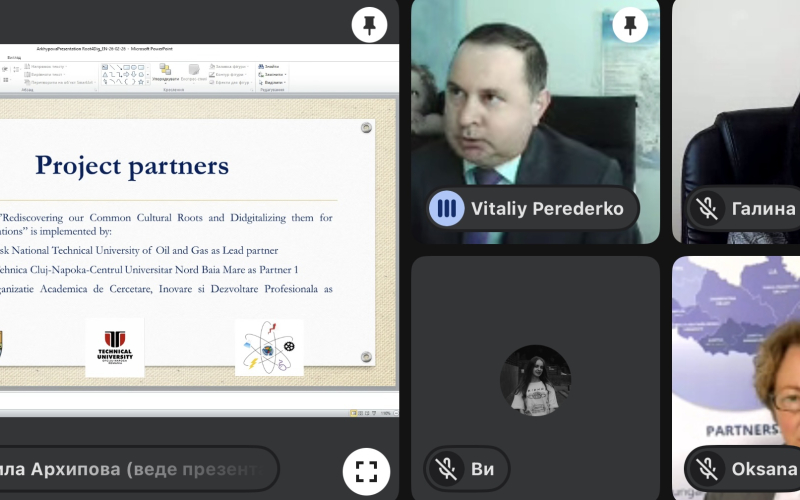The height and width of the screenshot is (500, 800).
Task: Click the Technical University logo on the slide
Action: point(114,347)
